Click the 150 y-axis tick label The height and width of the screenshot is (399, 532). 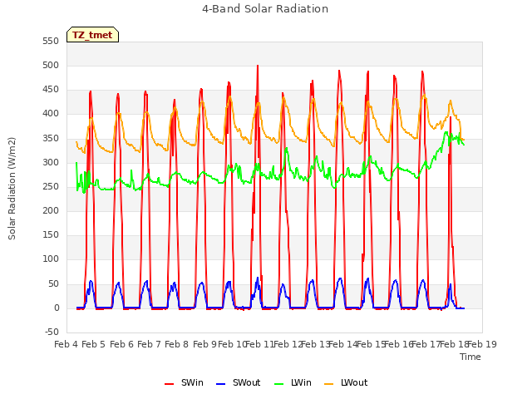pos(51,234)
